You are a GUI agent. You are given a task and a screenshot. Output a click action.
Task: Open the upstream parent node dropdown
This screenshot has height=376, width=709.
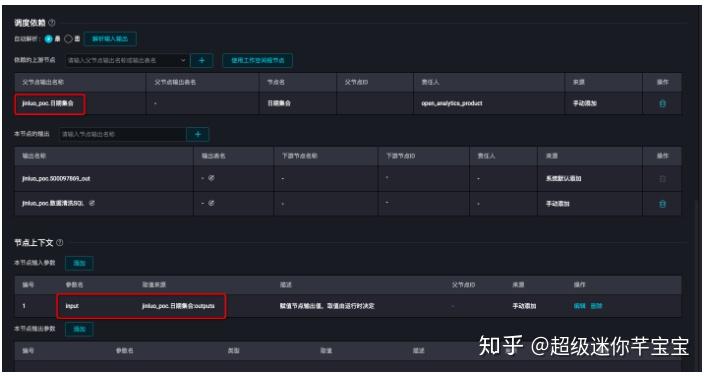127,60
